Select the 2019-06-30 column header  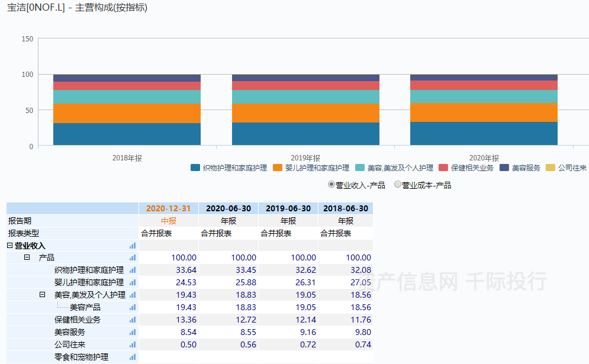[288, 208]
